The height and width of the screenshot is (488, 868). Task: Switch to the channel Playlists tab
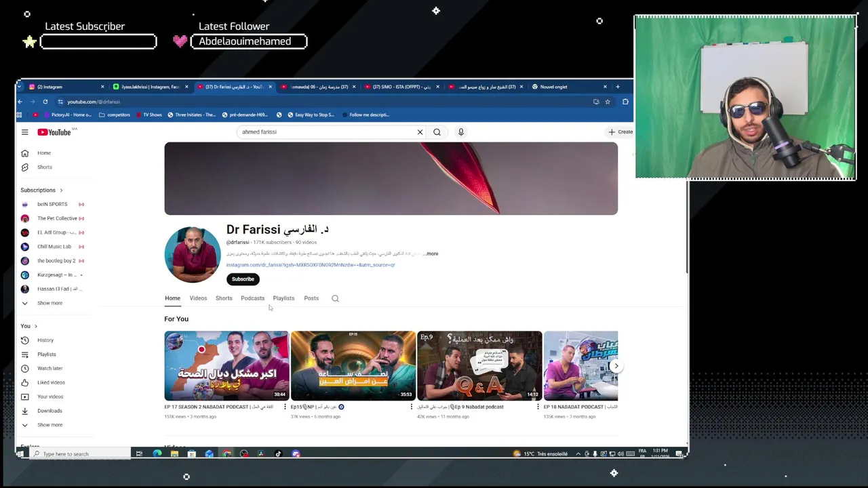[283, 298]
